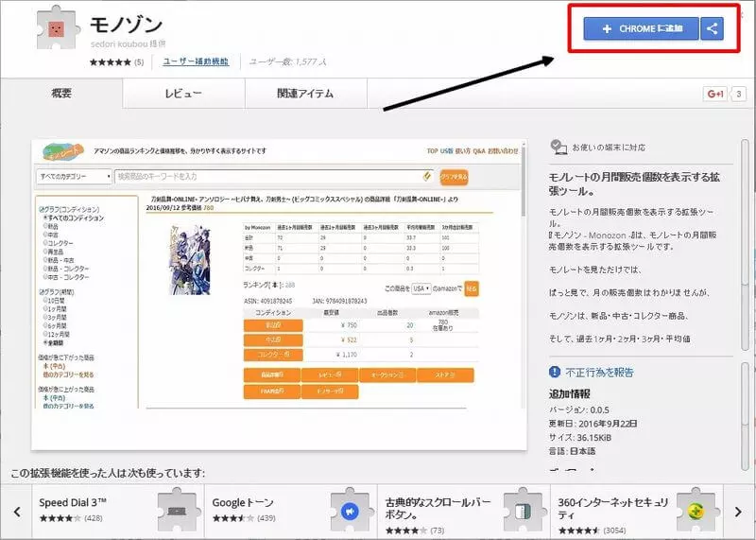Click the right carousel arrow
This screenshot has width=756, height=540.
click(738, 512)
